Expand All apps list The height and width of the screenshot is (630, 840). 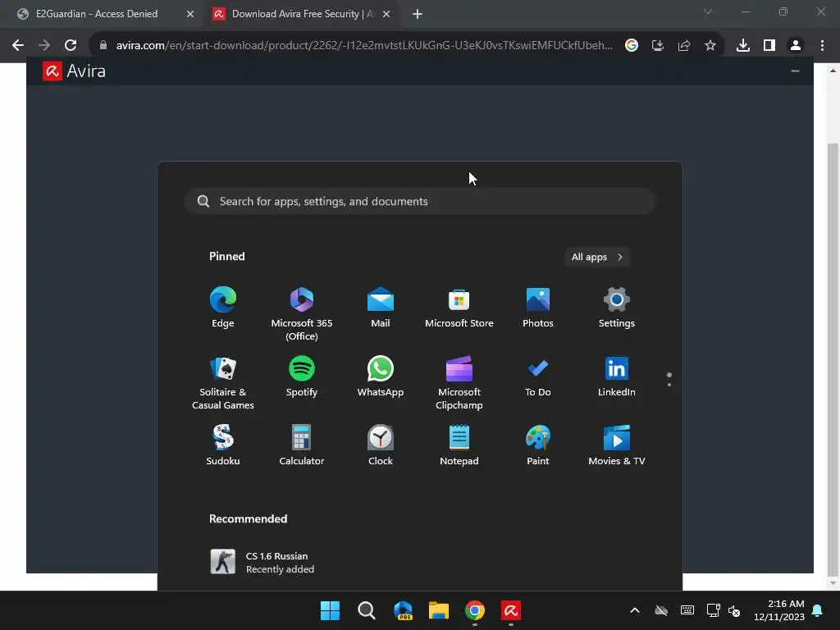coord(597,257)
